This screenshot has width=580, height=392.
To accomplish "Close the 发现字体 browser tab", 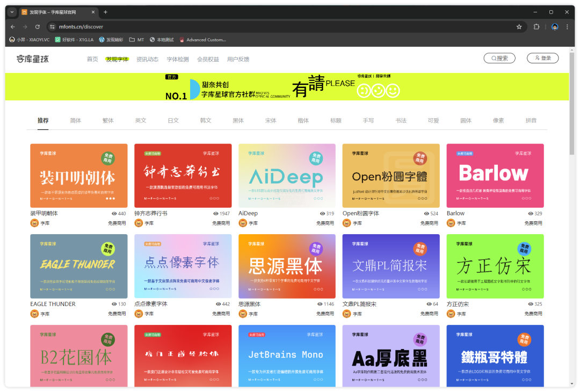I will pos(93,12).
